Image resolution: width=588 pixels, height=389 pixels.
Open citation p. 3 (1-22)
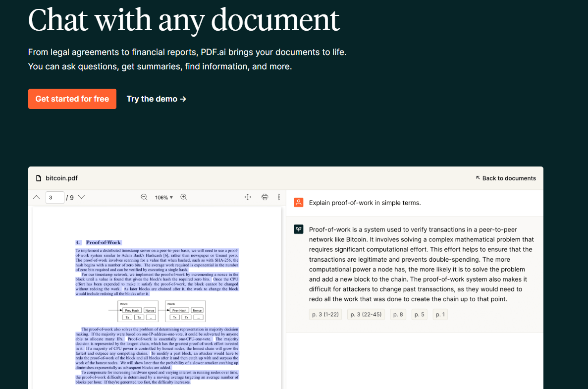(325, 314)
